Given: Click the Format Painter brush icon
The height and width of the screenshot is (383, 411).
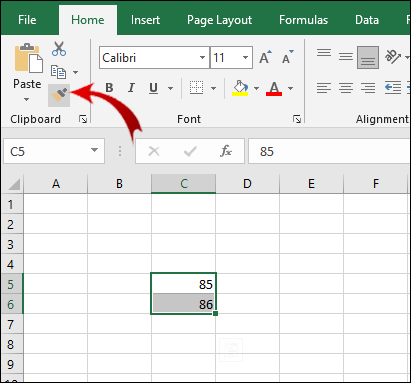Looking at the screenshot, I should point(59,95).
